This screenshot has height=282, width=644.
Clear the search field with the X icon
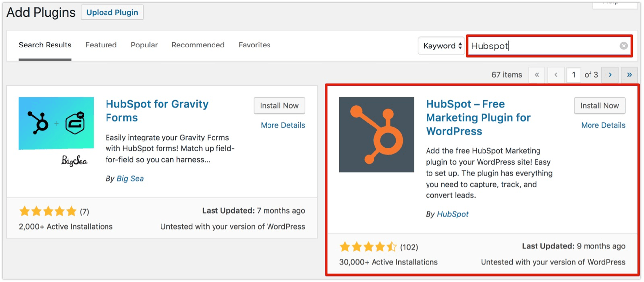click(624, 46)
